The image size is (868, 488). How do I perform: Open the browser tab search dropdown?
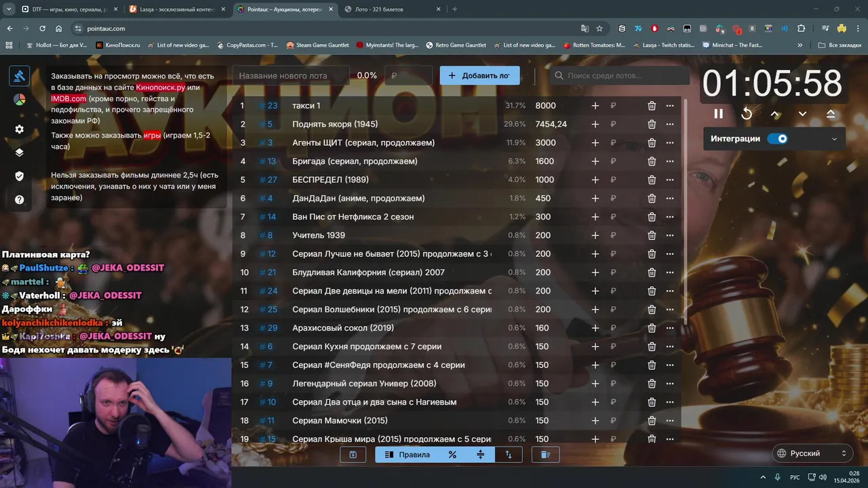[8, 9]
